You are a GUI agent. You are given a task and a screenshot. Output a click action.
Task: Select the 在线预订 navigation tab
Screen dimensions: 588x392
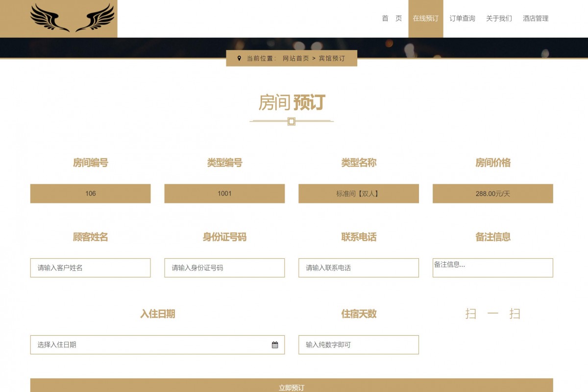(426, 19)
